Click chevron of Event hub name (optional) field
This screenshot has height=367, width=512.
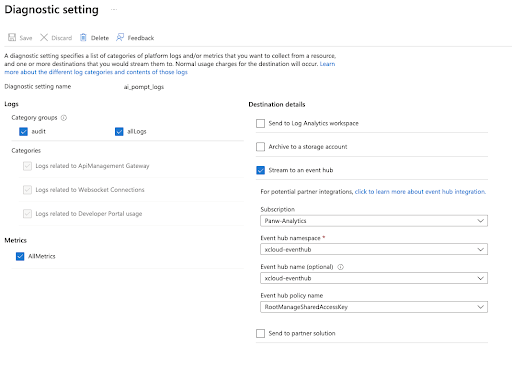(480, 278)
